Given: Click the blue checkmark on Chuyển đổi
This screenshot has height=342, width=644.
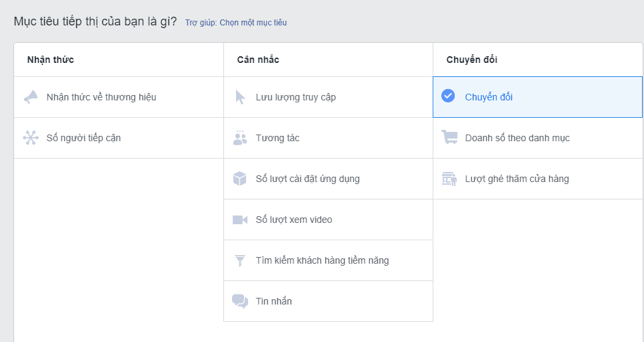Looking at the screenshot, I should (x=448, y=96).
